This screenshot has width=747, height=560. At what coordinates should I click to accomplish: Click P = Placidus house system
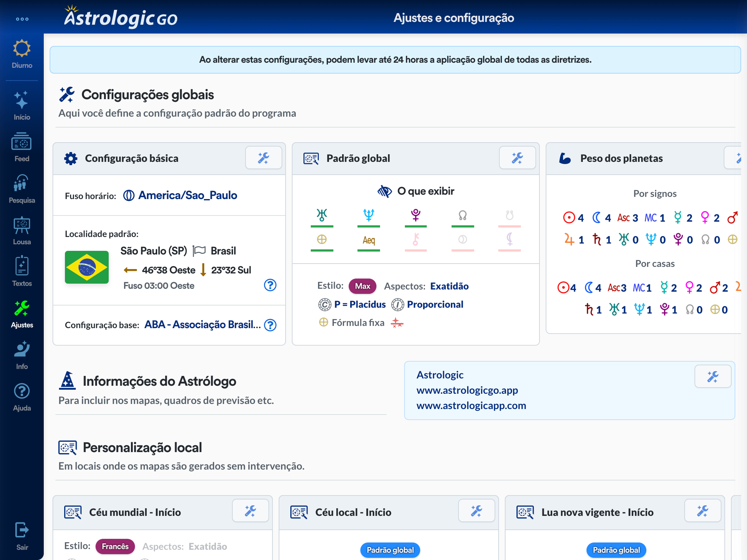[352, 304]
